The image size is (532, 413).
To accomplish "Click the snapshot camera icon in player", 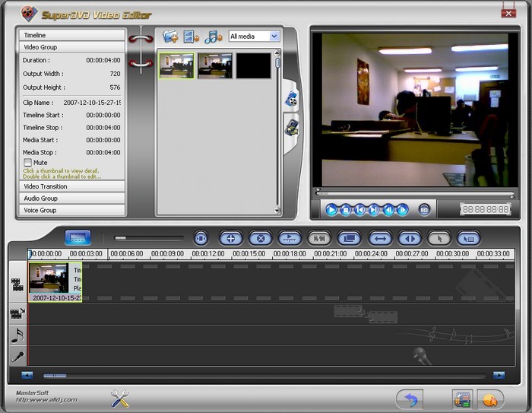I will pyautogui.click(x=425, y=209).
